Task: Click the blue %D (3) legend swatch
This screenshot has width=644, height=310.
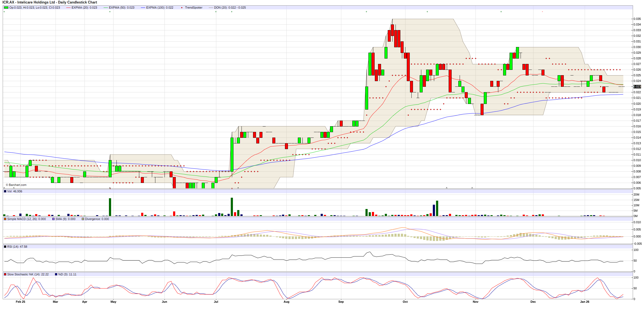Action: [x=56, y=274]
